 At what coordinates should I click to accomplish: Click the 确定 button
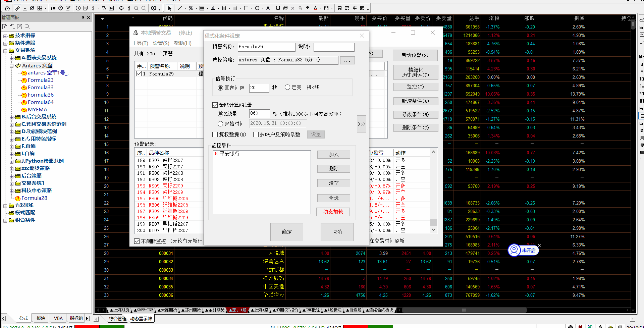[x=287, y=232]
